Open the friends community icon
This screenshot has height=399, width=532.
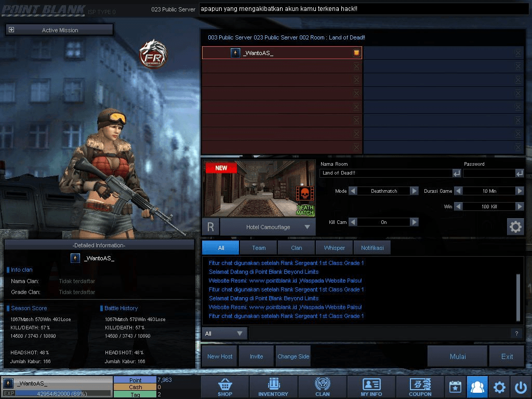[477, 387]
